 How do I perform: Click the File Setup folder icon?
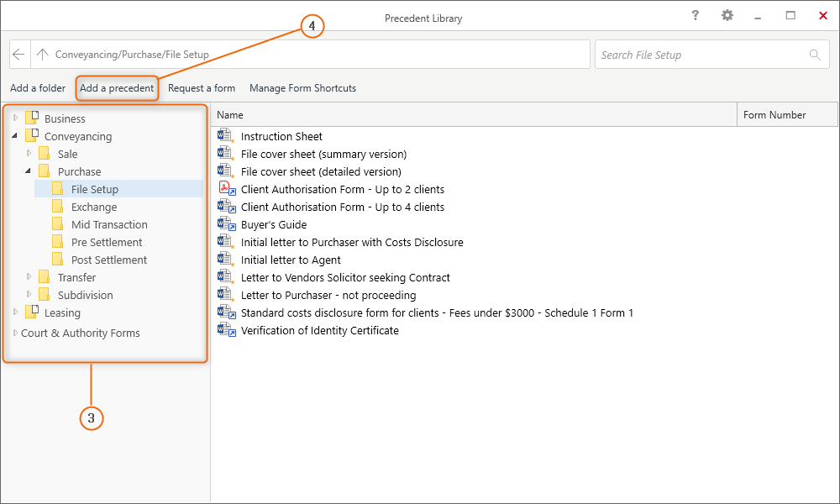(x=58, y=189)
